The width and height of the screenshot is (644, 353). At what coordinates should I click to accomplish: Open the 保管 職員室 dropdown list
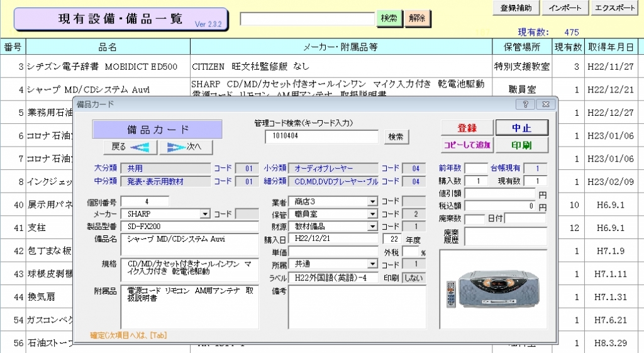[373, 214]
